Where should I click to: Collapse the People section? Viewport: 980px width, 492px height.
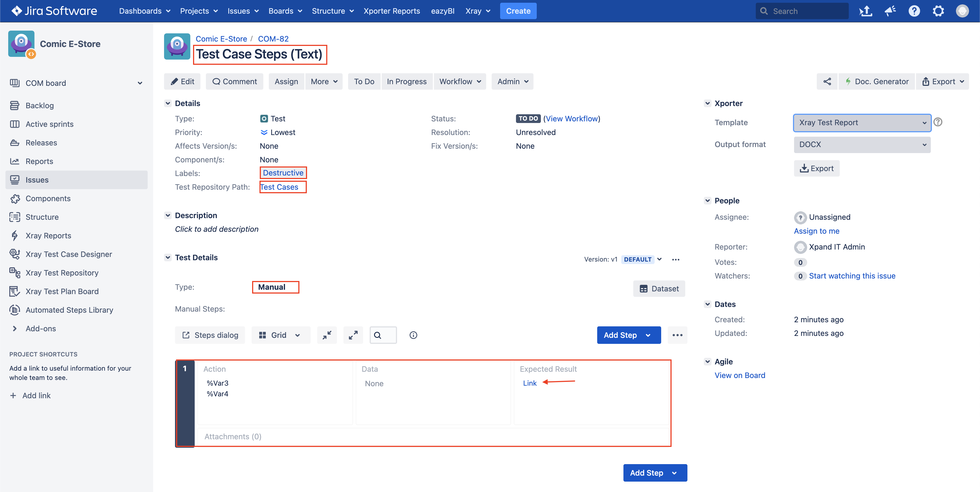click(707, 200)
